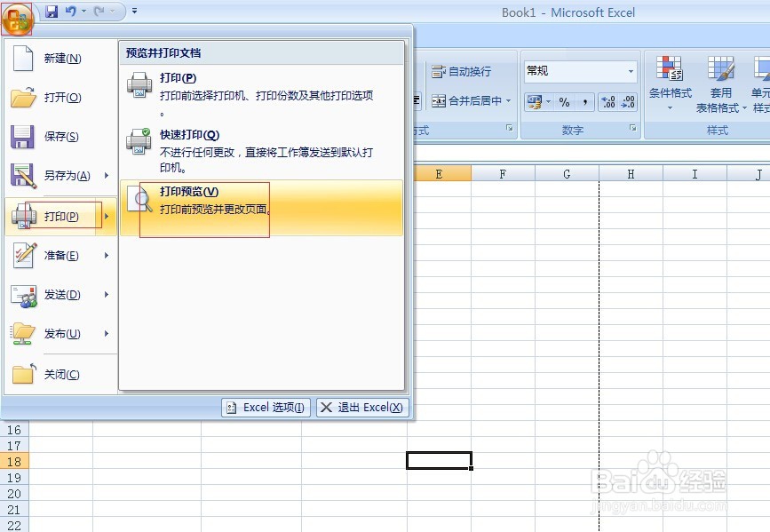Open 套用表格格式 table format gallery

point(721,83)
